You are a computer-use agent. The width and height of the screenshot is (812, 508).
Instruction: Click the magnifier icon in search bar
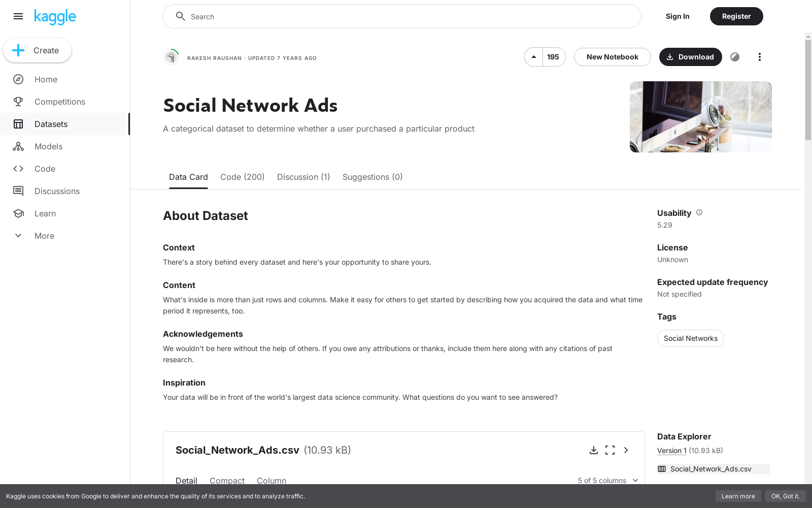click(x=180, y=16)
